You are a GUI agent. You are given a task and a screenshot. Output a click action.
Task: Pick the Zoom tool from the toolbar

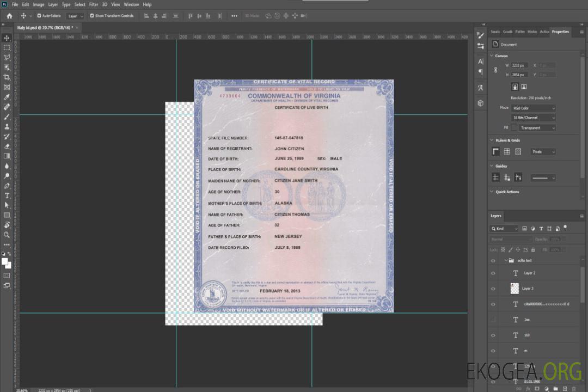point(7,235)
